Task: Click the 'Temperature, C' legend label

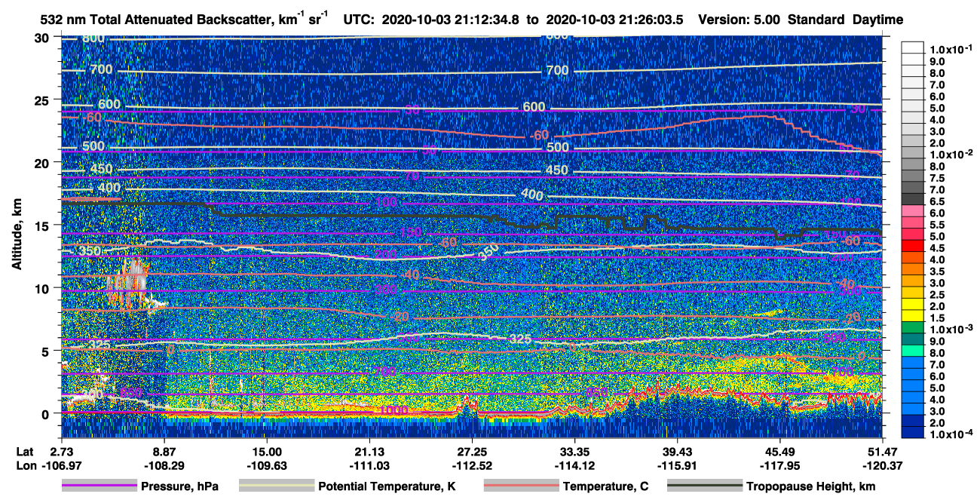Action: point(605,486)
